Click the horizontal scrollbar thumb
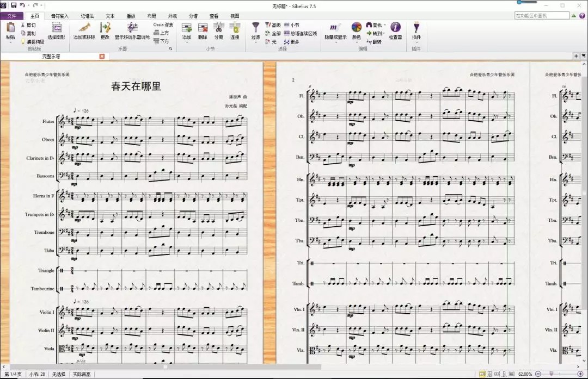588x379 pixels. tap(165, 366)
